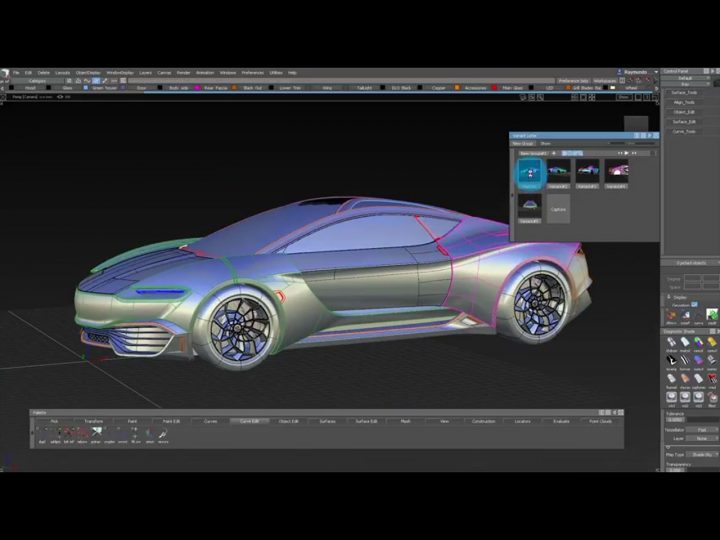
Task: Click the Alias application logo icon
Action: click(x=5, y=73)
